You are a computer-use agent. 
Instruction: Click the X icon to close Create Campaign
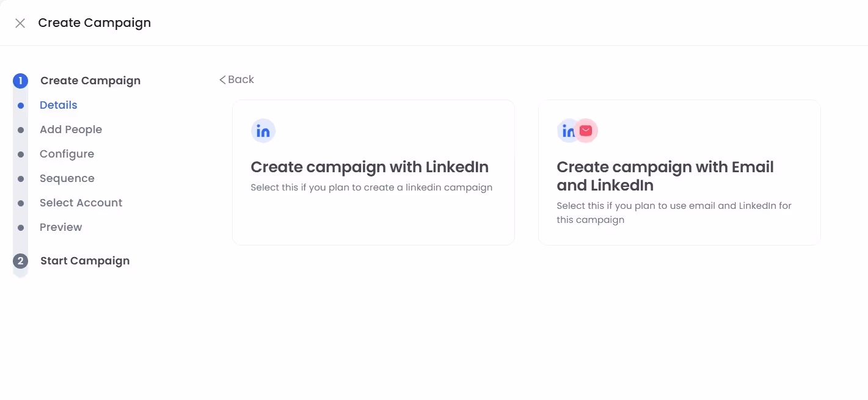[x=20, y=23]
